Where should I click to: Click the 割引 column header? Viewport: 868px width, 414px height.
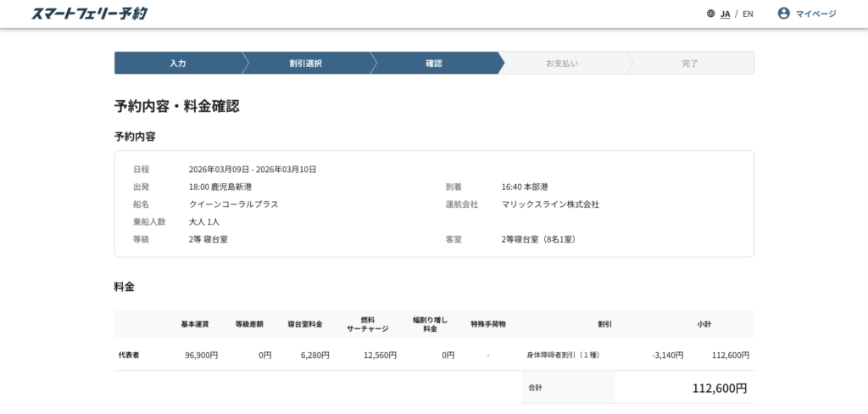pos(604,324)
